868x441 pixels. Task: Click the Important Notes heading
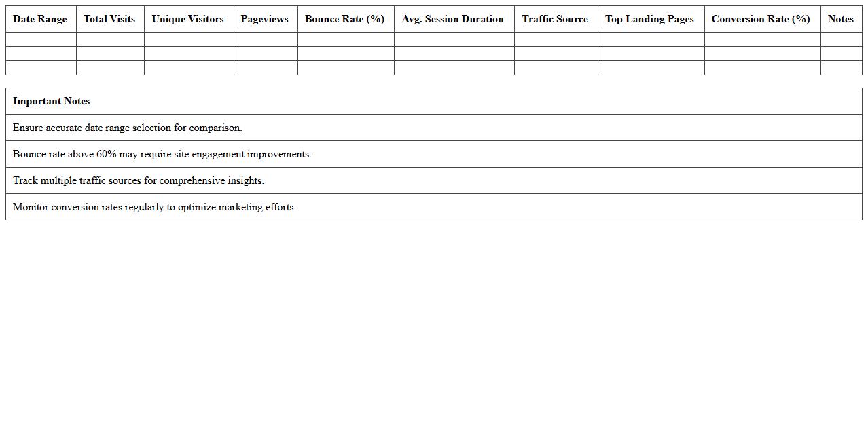[x=52, y=101]
